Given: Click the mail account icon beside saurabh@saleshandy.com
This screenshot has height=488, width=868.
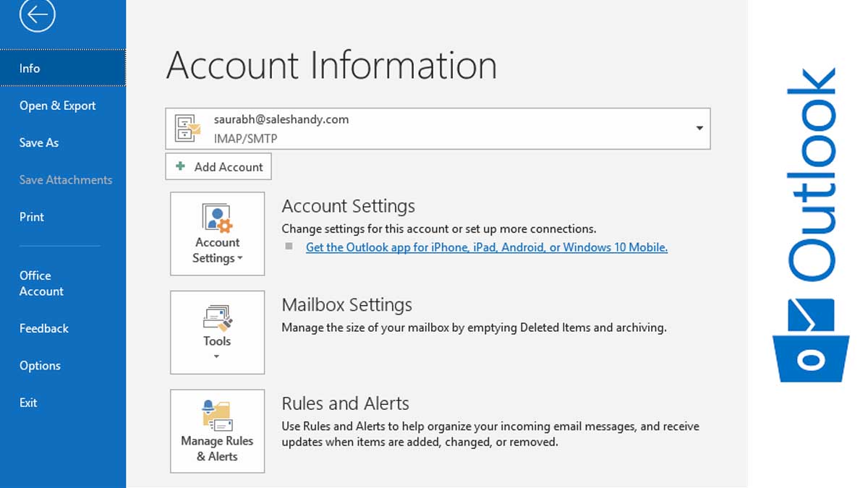Looking at the screenshot, I should point(187,129).
